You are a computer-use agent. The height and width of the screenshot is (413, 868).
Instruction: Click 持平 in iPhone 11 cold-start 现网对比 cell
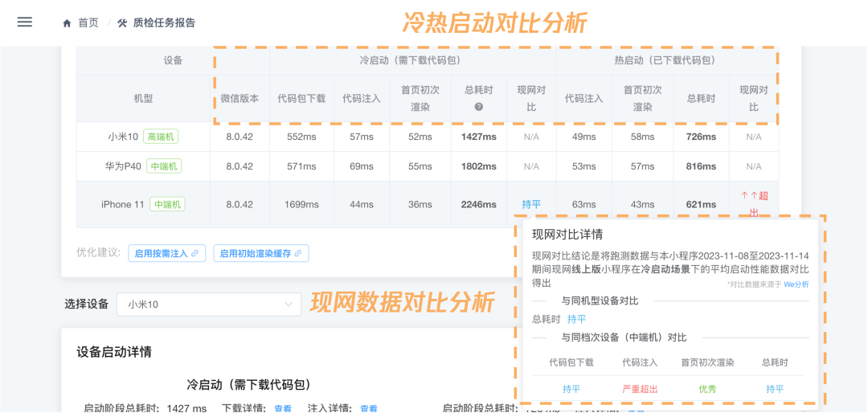click(x=531, y=204)
